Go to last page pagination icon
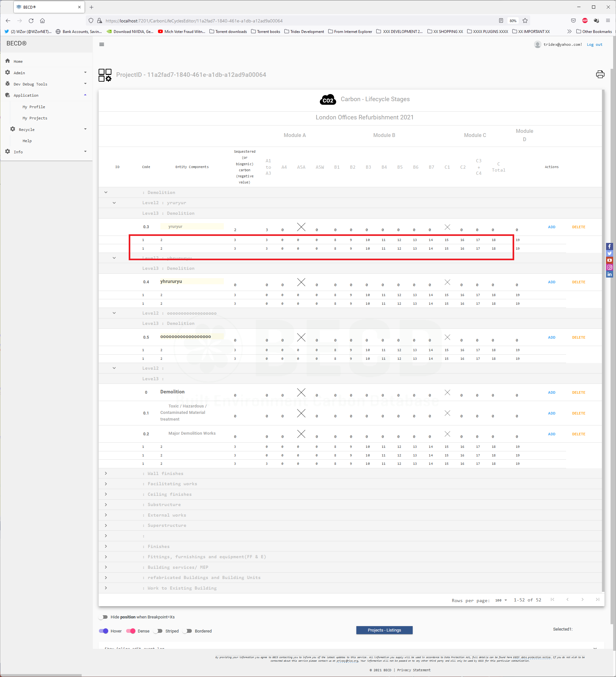This screenshot has height=677, width=616. coord(597,600)
